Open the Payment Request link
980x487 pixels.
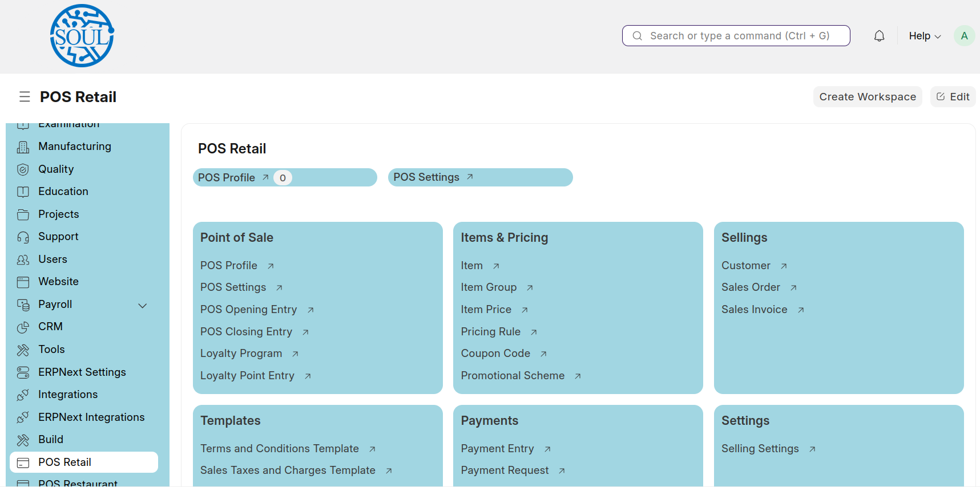coord(505,470)
